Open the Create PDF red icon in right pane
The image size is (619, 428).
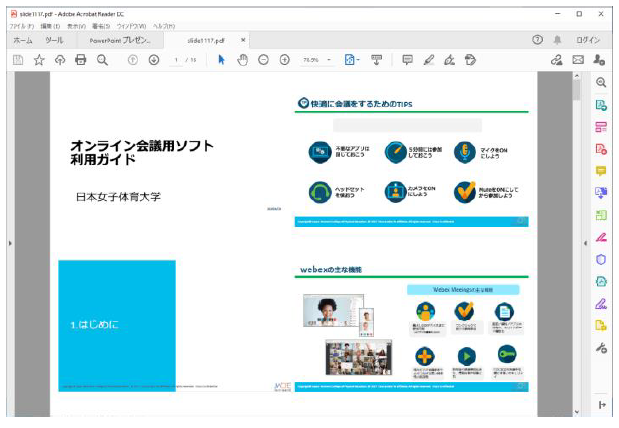pos(601,149)
